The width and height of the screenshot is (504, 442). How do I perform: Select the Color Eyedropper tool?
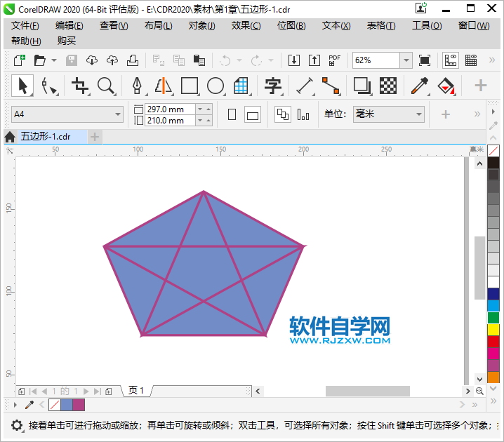[x=420, y=86]
